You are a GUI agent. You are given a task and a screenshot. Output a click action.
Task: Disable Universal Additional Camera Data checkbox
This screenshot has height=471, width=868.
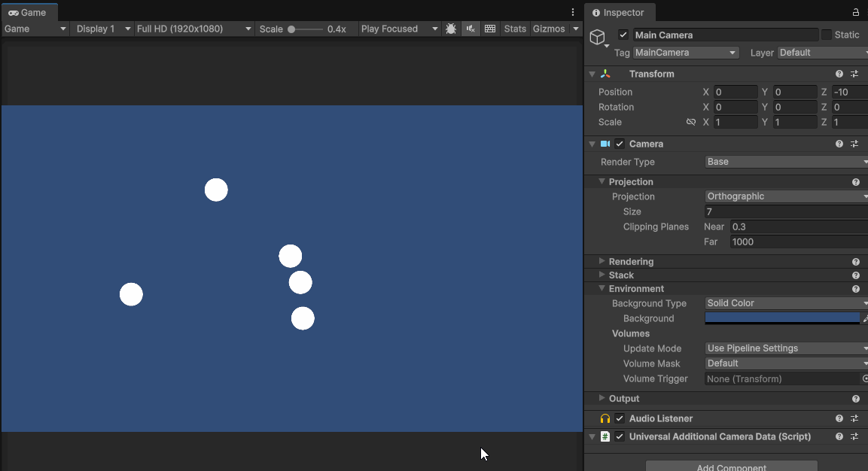coord(620,436)
